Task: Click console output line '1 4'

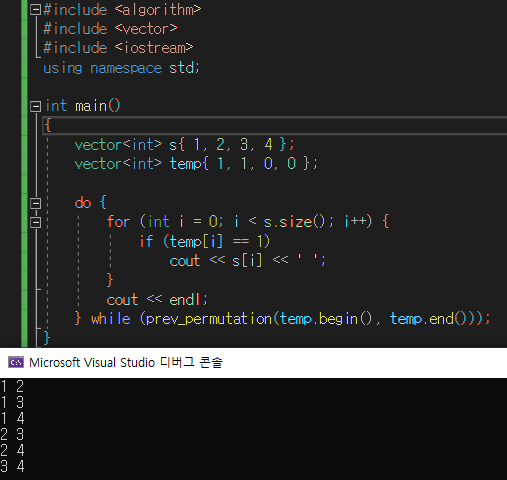Action: coord(12,418)
